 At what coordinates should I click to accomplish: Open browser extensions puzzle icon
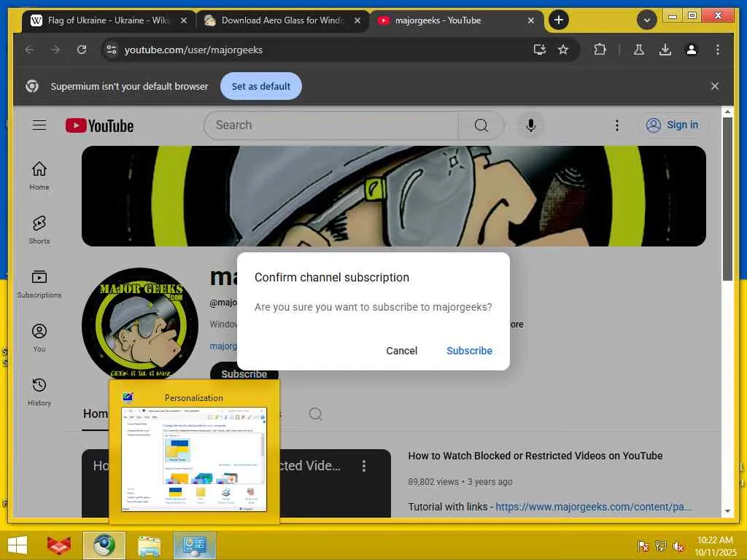tap(600, 50)
